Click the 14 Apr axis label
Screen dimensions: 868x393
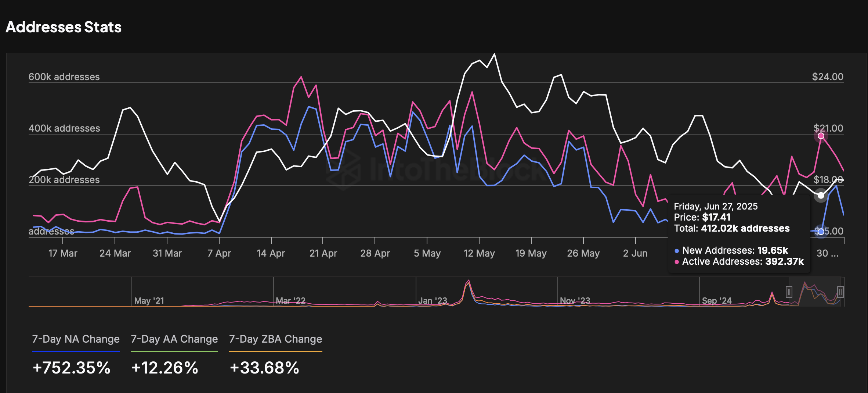(x=271, y=253)
